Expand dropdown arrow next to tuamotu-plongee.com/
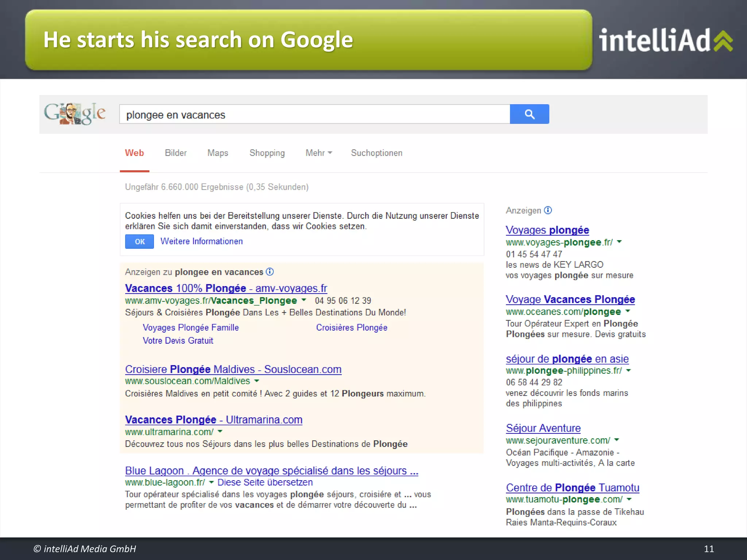The width and height of the screenshot is (747, 560). pos(629,499)
